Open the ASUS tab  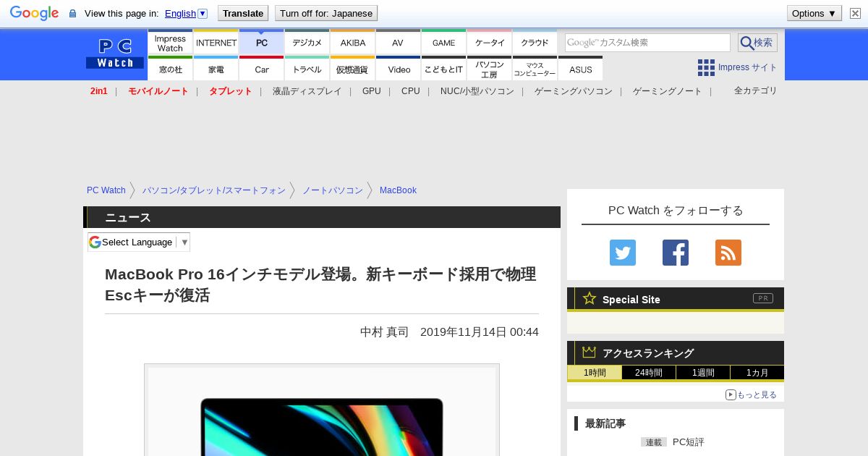[580, 69]
